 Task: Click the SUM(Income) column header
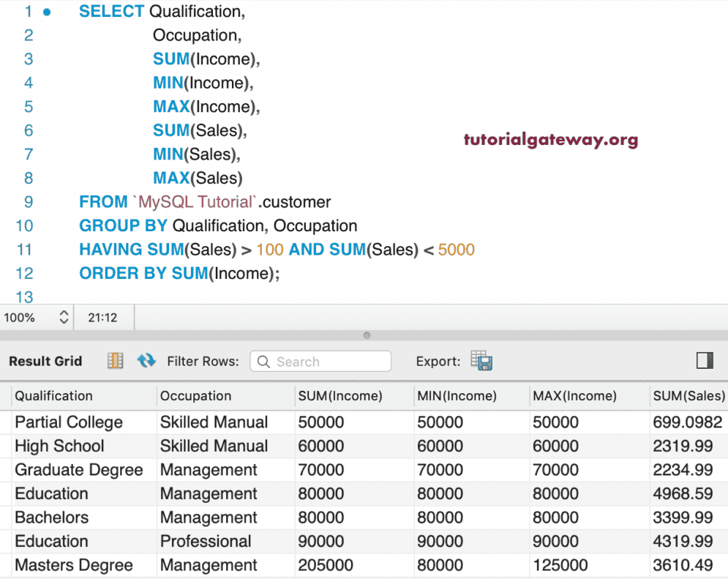tap(339, 396)
